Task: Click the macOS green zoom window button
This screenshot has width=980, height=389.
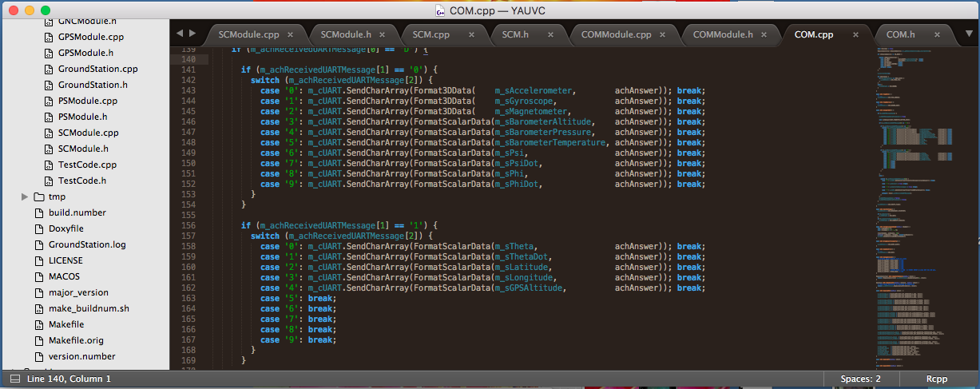Action: [x=46, y=11]
